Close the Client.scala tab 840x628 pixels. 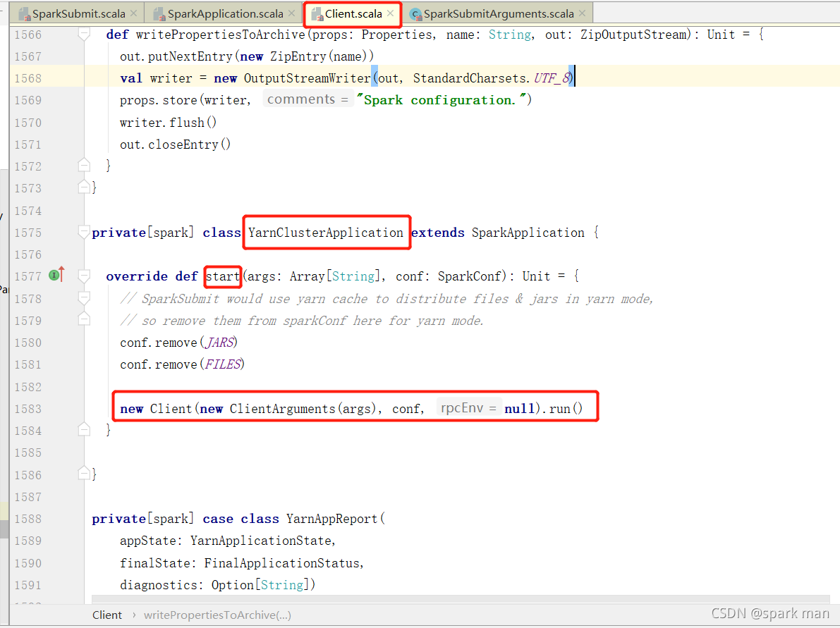391,13
